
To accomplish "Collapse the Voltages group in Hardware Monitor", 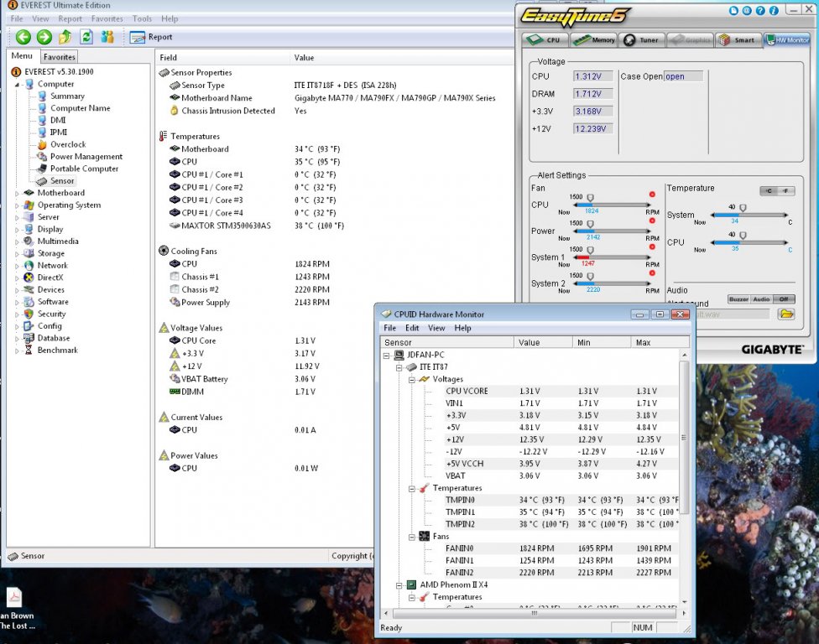I will click(x=411, y=379).
